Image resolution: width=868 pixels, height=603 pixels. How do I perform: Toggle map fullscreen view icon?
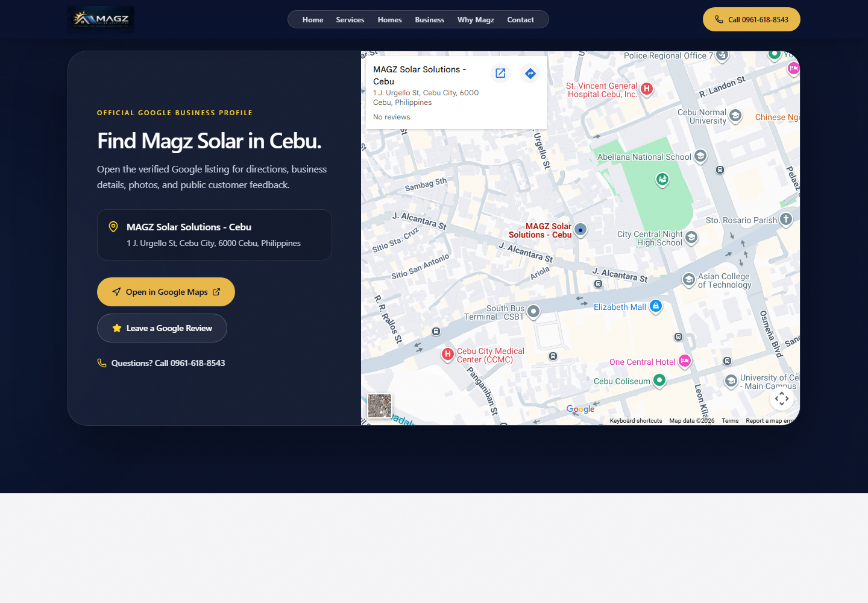pos(782,399)
